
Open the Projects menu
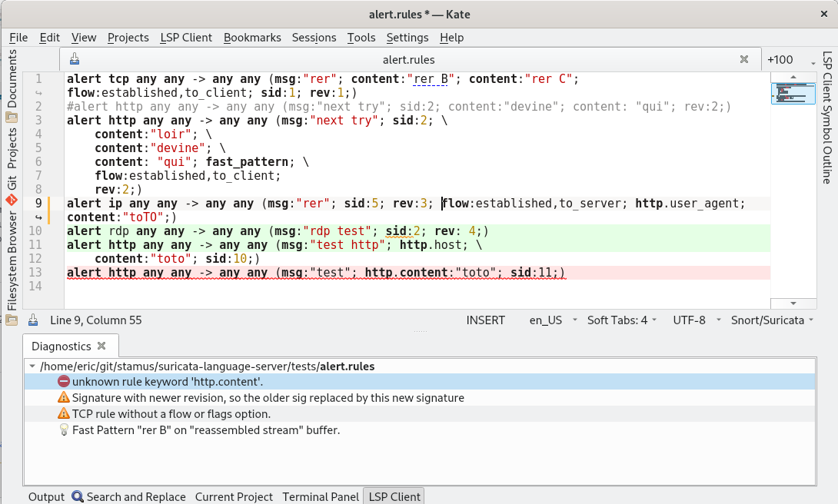(128, 38)
